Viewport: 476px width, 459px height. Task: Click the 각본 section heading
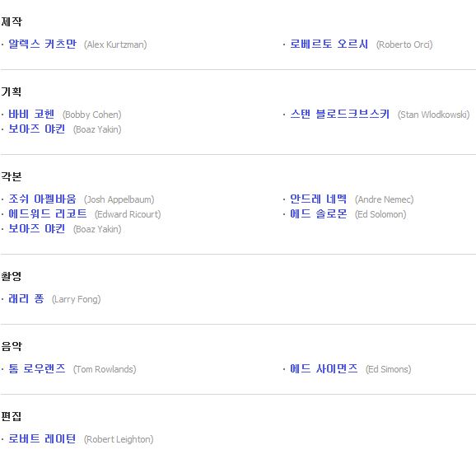(x=12, y=176)
